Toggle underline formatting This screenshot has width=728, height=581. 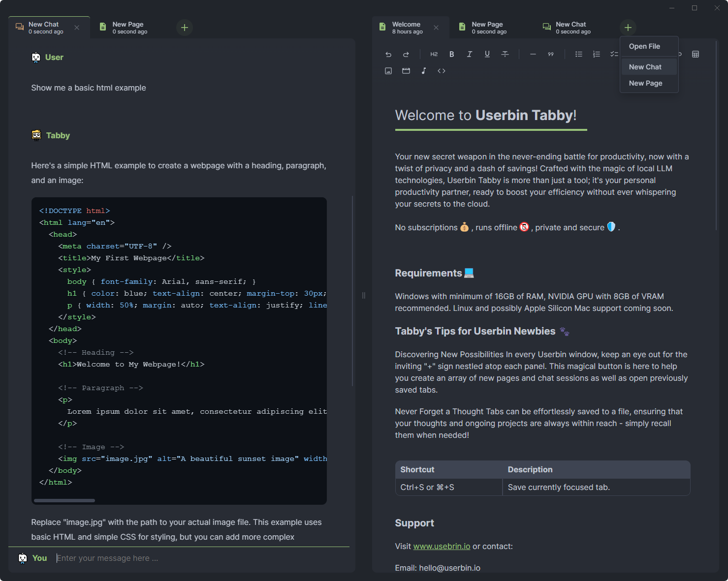(487, 54)
